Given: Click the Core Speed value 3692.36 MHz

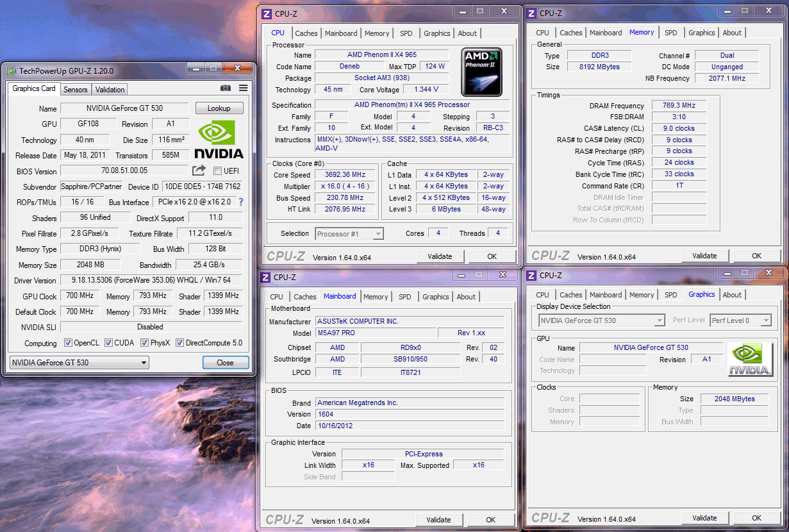Looking at the screenshot, I should (346, 174).
